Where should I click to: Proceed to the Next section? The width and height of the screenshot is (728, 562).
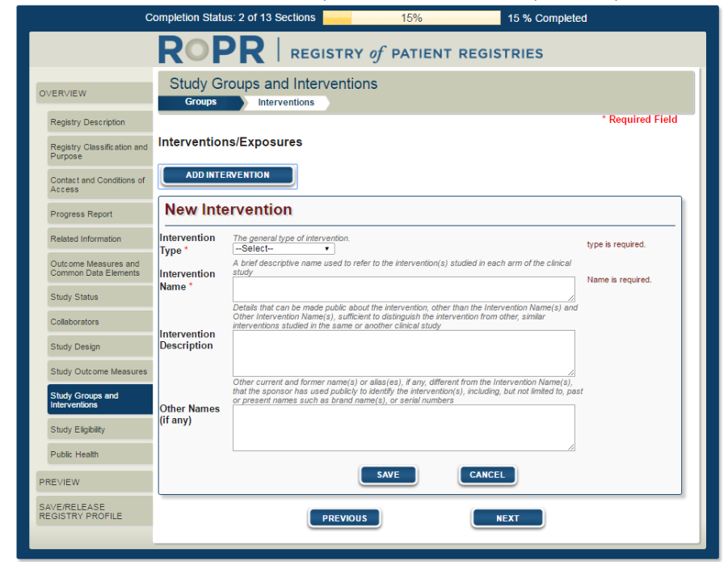tap(507, 518)
